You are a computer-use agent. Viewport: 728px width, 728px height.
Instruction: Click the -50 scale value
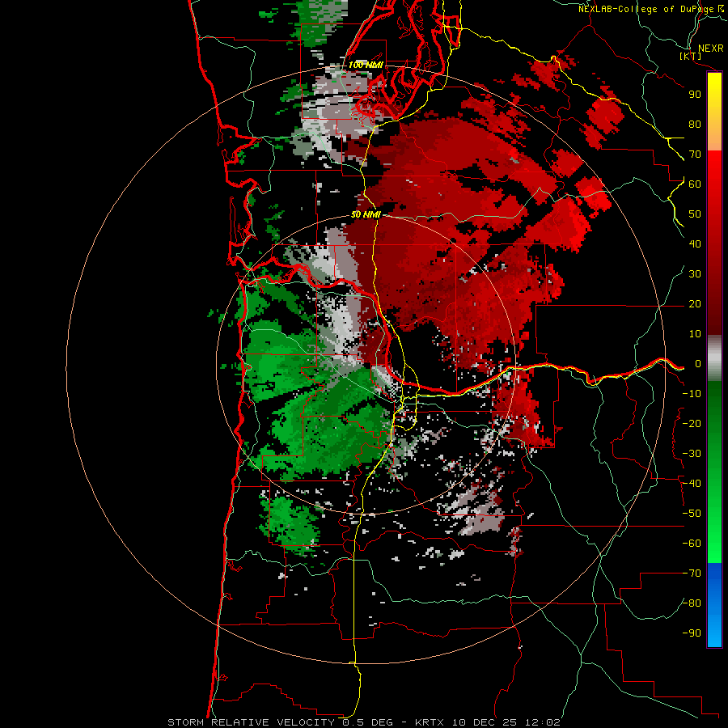[x=692, y=514]
